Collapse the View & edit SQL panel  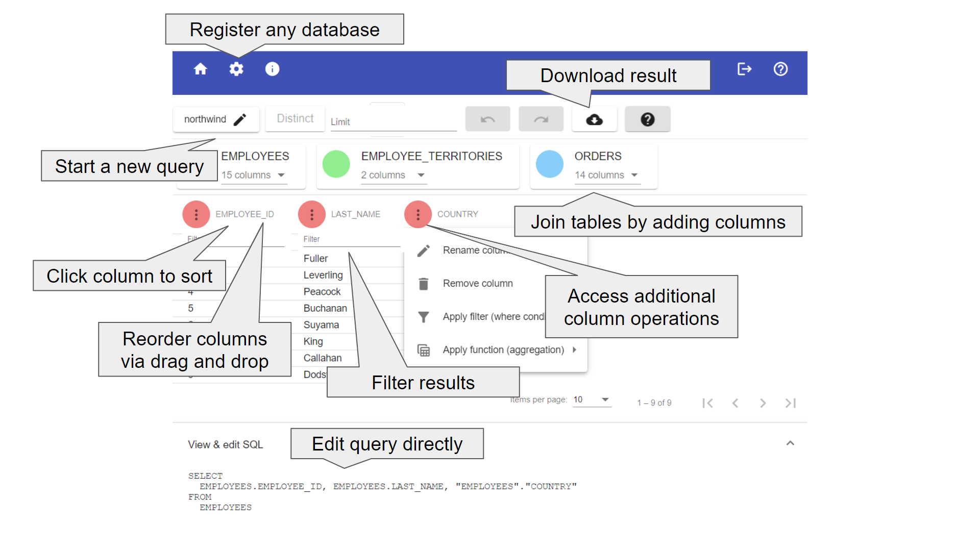coord(790,443)
